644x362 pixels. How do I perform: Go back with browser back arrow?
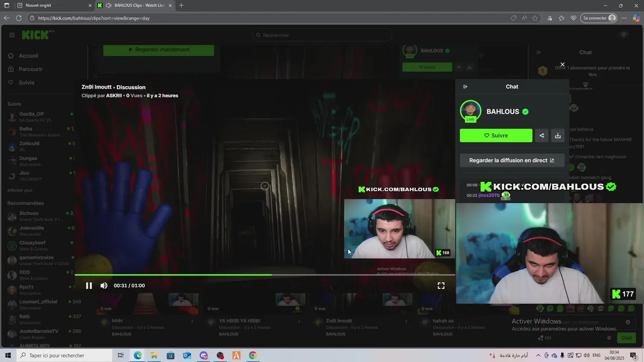point(7,18)
